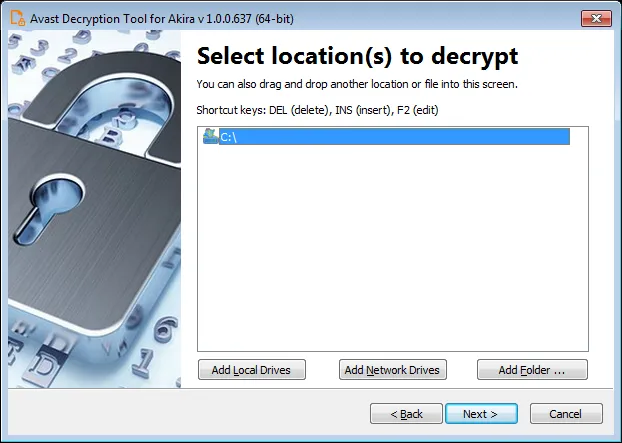Click the number 1 in the padlock artwork

click(x=143, y=364)
